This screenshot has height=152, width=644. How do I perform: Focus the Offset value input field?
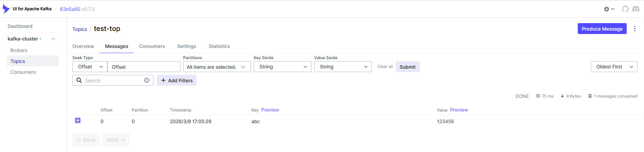(x=144, y=67)
